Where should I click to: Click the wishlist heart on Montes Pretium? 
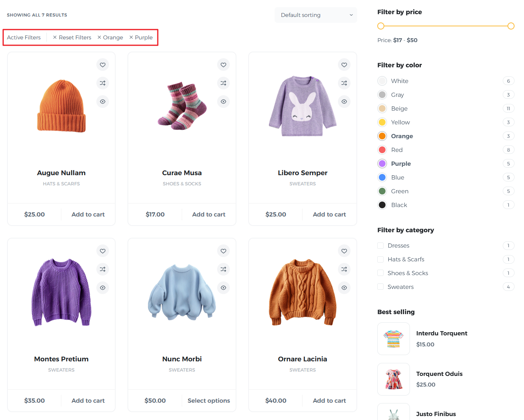click(x=103, y=251)
